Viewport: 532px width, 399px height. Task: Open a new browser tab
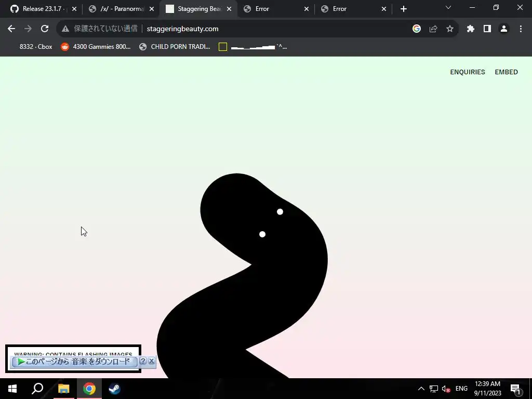point(403,9)
